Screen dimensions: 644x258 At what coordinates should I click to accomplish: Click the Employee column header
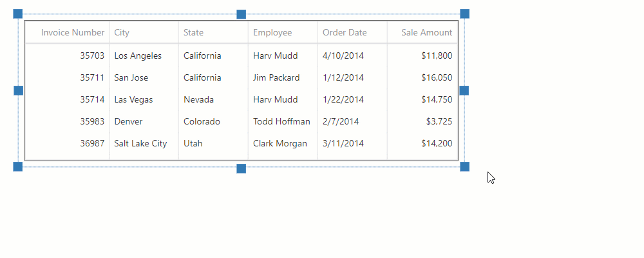pyautogui.click(x=272, y=32)
